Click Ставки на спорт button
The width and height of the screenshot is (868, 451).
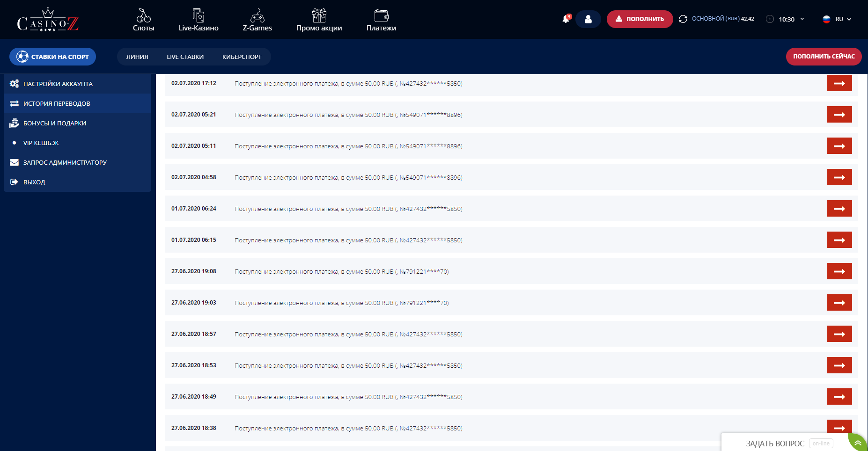coord(52,57)
